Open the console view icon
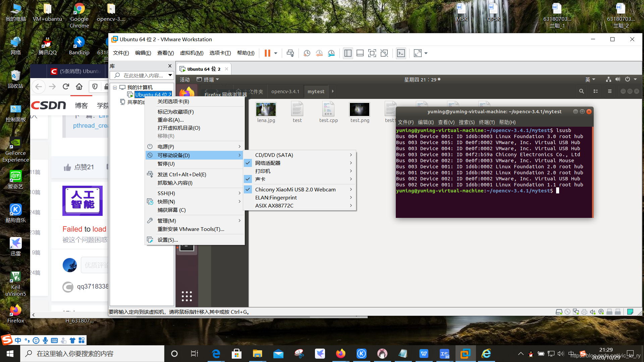This screenshot has width=644, height=362. pos(401,53)
